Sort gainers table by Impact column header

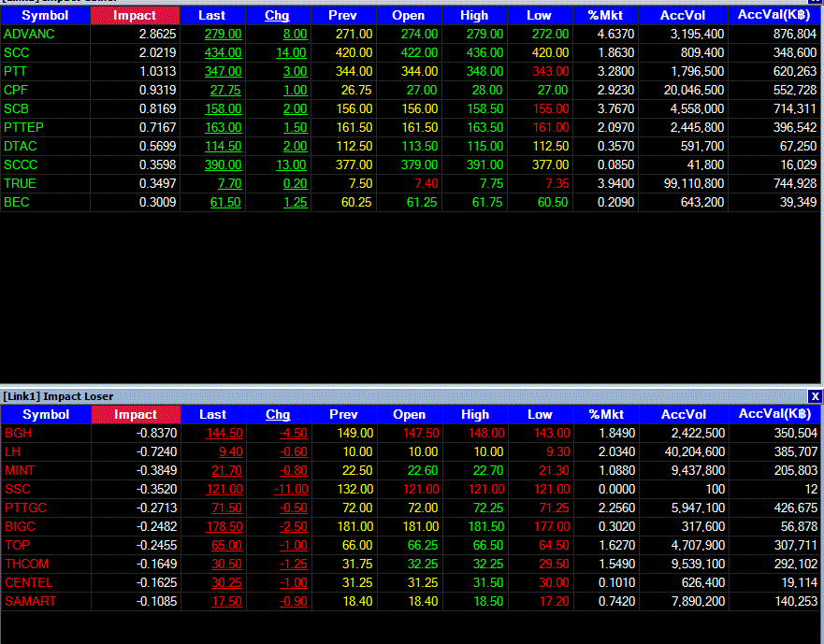[x=135, y=16]
